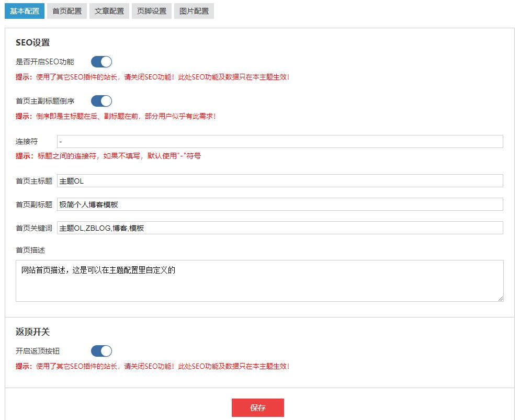520x420 pixels.
Task: Click the 首页主副标题倒序 label text
Action: (x=45, y=101)
